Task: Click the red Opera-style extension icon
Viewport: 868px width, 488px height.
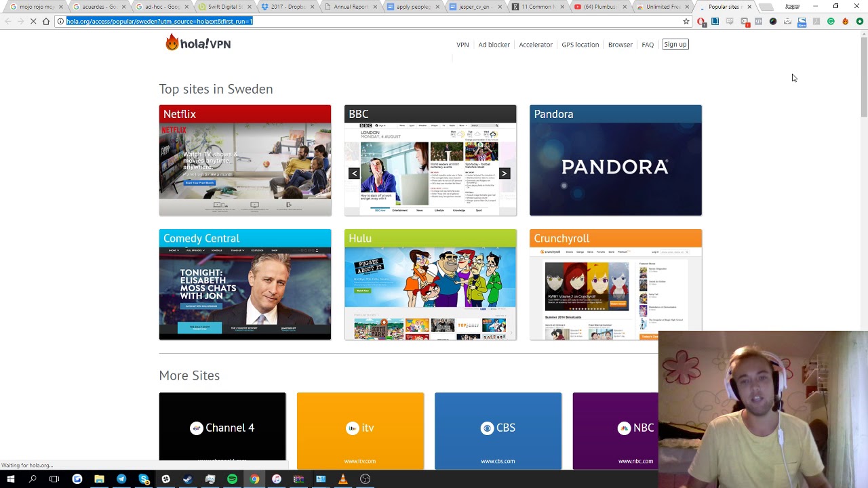Action: pyautogui.click(x=701, y=22)
